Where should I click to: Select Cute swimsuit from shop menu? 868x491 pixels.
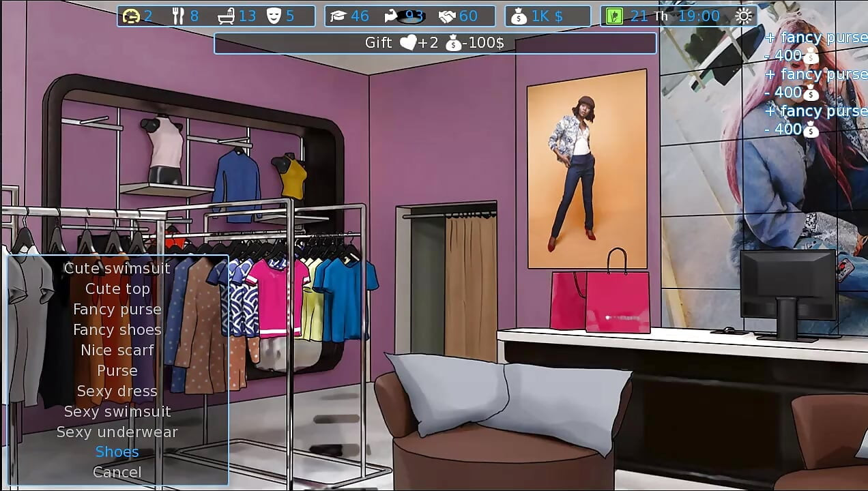point(117,268)
